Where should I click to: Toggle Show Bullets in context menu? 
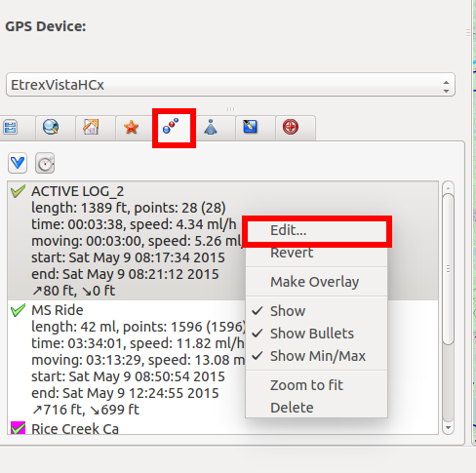click(x=312, y=334)
